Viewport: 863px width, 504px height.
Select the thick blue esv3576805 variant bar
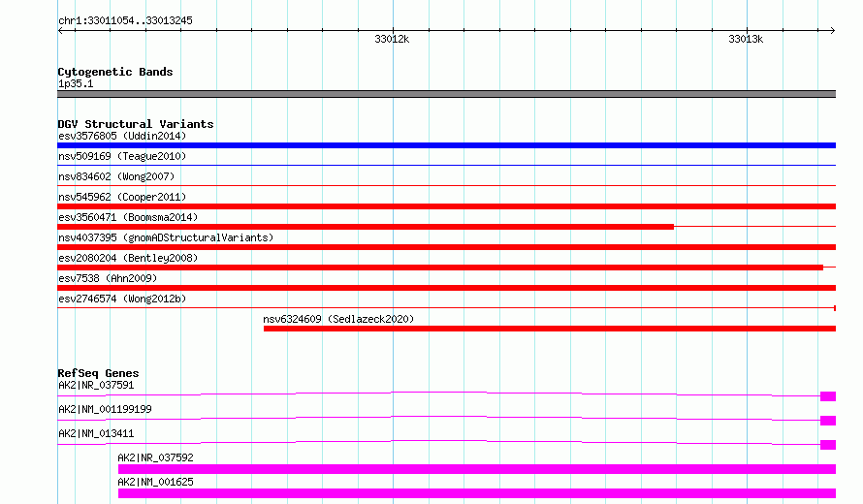click(446, 145)
